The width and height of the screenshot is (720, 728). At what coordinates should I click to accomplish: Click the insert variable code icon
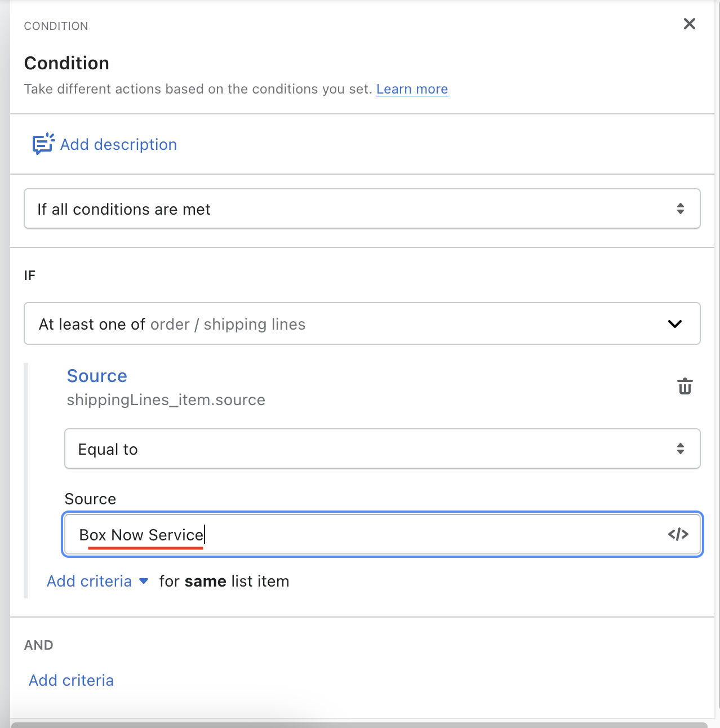click(x=678, y=534)
